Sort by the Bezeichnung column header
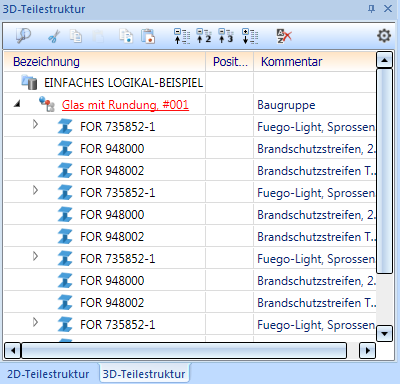Viewport: 400px width, 384px height. (x=105, y=62)
